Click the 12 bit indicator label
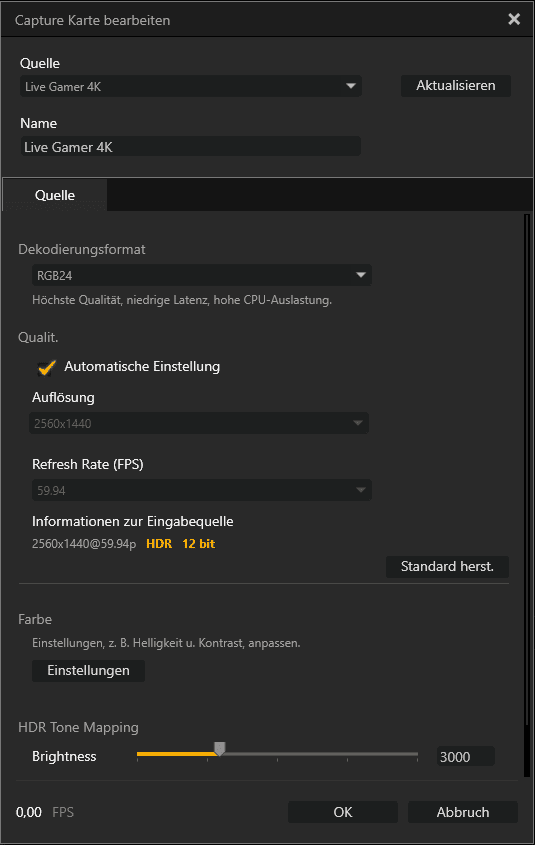 point(198,544)
